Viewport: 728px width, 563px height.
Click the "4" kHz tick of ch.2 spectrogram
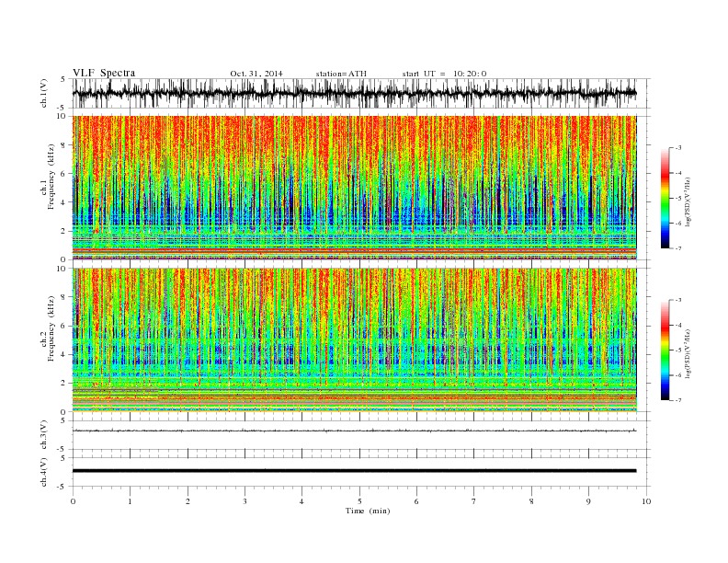(x=64, y=355)
